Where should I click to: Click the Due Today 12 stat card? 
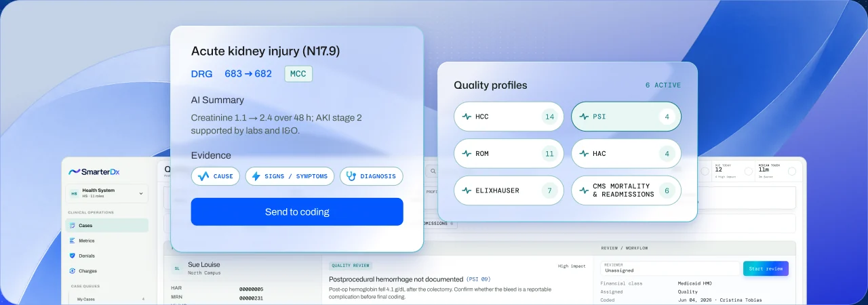(x=732, y=171)
